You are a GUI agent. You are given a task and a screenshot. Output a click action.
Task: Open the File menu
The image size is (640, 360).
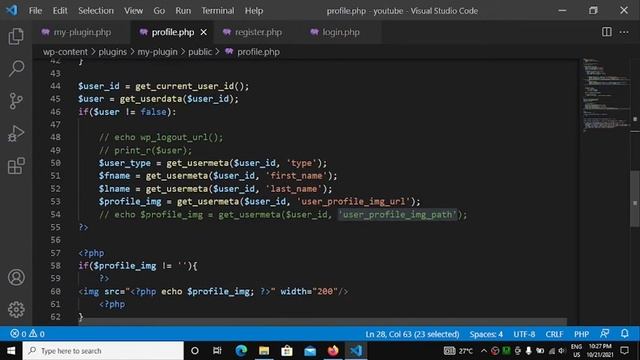pyautogui.click(x=35, y=11)
